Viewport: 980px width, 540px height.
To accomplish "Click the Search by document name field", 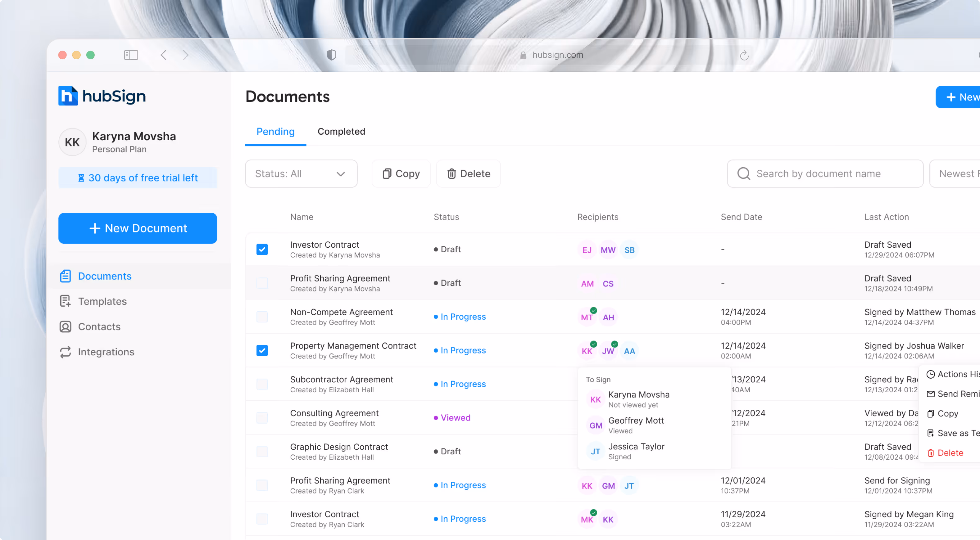I will pyautogui.click(x=825, y=174).
